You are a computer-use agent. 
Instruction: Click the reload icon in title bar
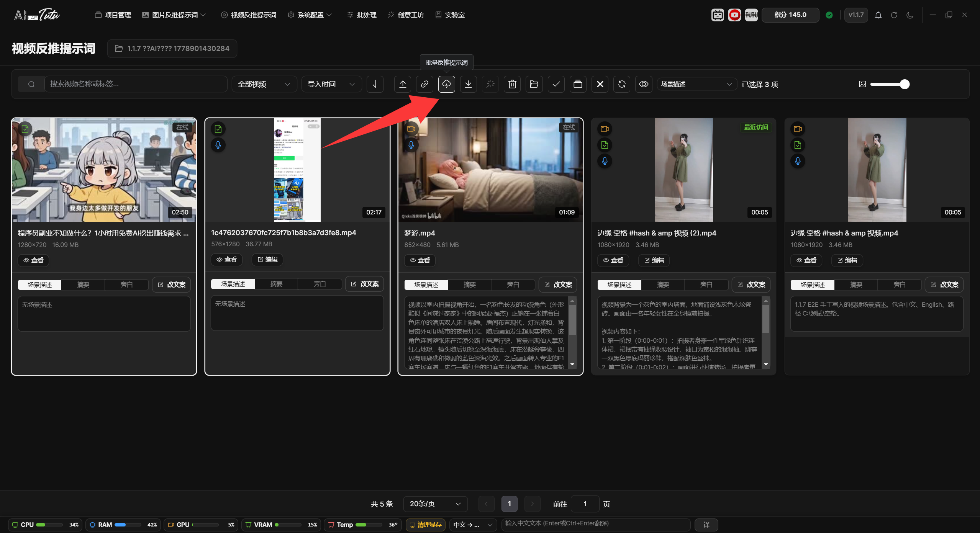[x=894, y=15]
